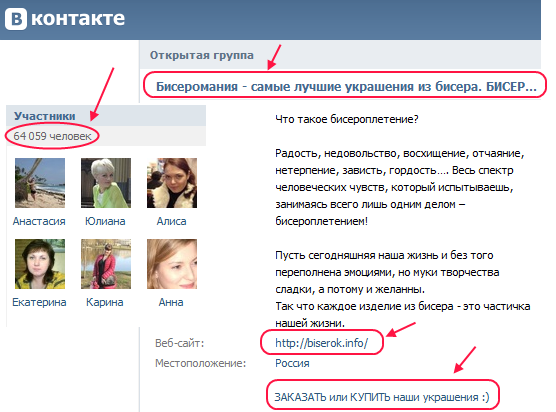This screenshot has width=556, height=412.
Task: Open the Участники members section header
Action: pyautogui.click(x=44, y=116)
